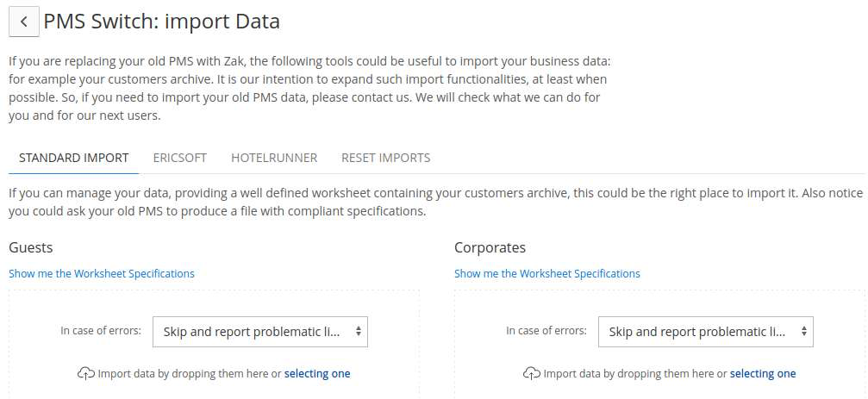Click the Guests section heading
868x399 pixels.
[x=31, y=247]
